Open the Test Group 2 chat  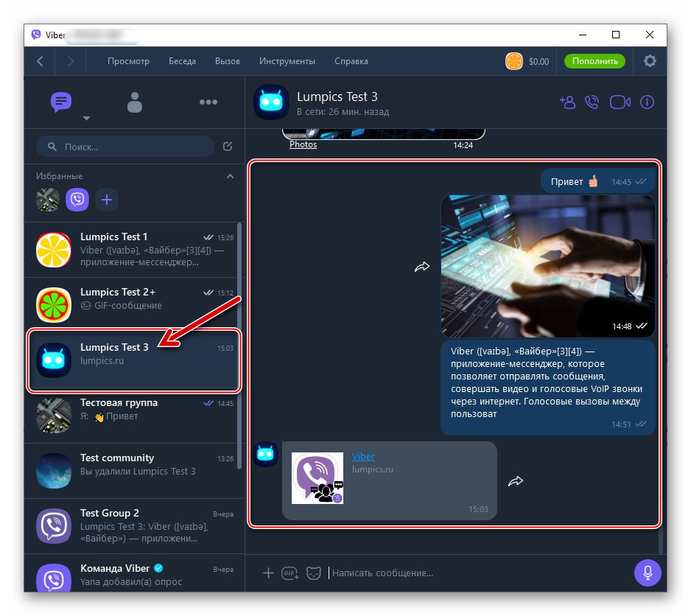click(133, 525)
